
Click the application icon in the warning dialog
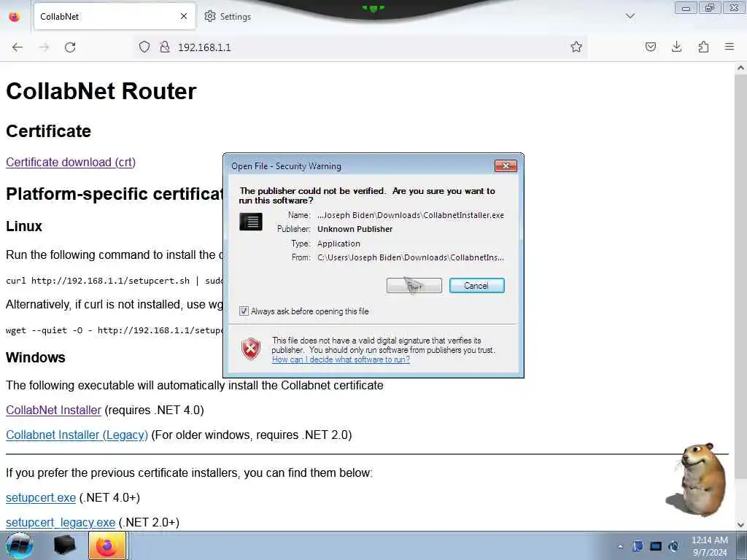[x=251, y=222]
